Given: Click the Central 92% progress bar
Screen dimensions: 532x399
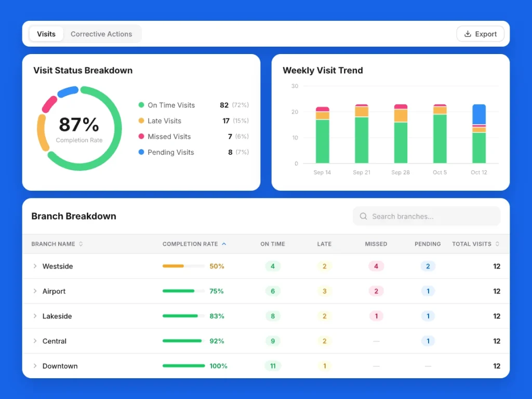Looking at the screenshot, I should tap(183, 341).
